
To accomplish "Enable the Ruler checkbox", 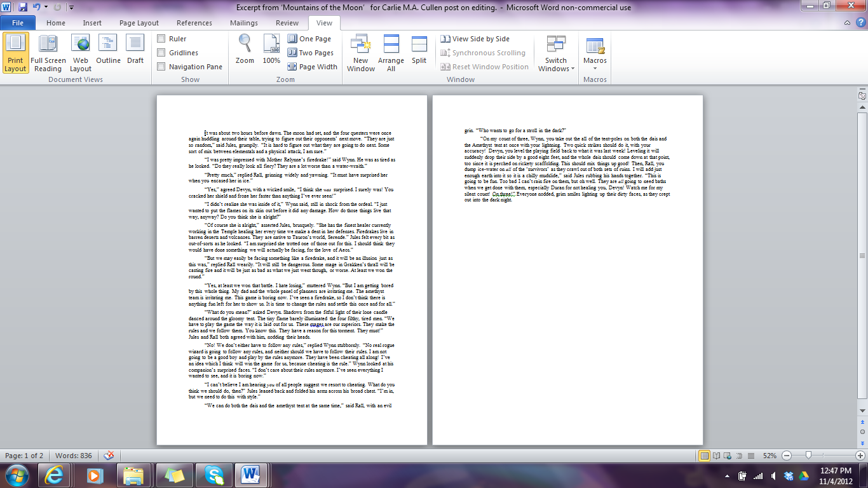I will click(x=161, y=39).
